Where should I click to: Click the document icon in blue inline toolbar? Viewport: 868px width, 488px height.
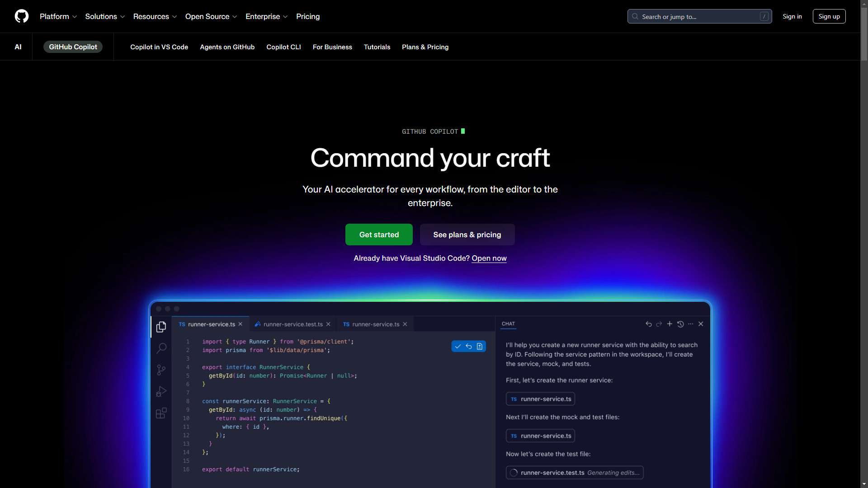(480, 347)
